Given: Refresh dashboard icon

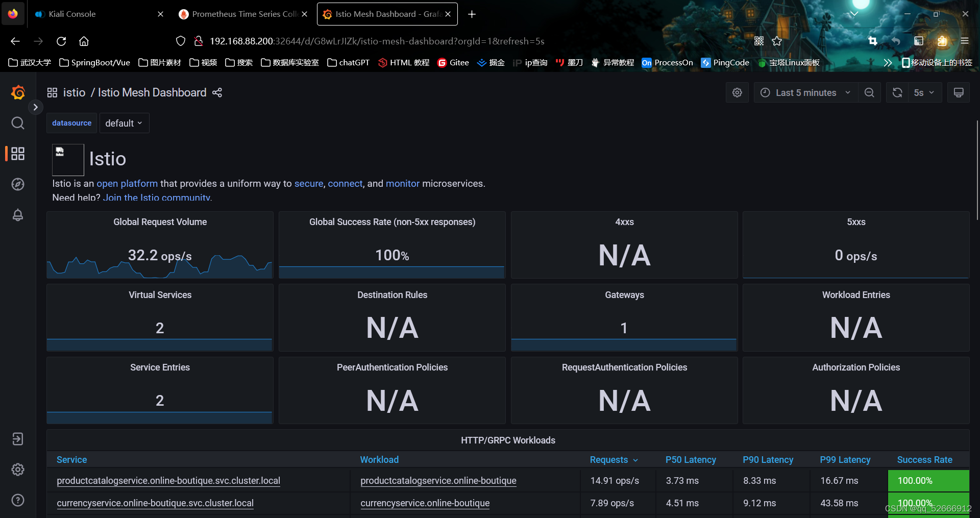Looking at the screenshot, I should click(897, 92).
